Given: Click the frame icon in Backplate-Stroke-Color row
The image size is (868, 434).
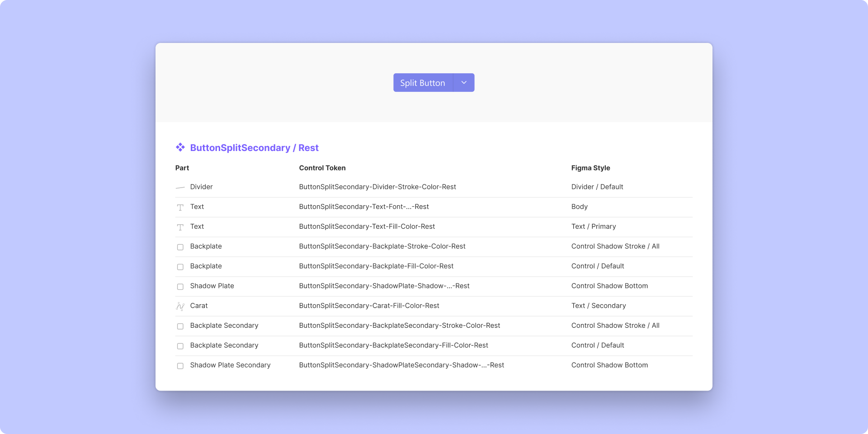Looking at the screenshot, I should [180, 247].
